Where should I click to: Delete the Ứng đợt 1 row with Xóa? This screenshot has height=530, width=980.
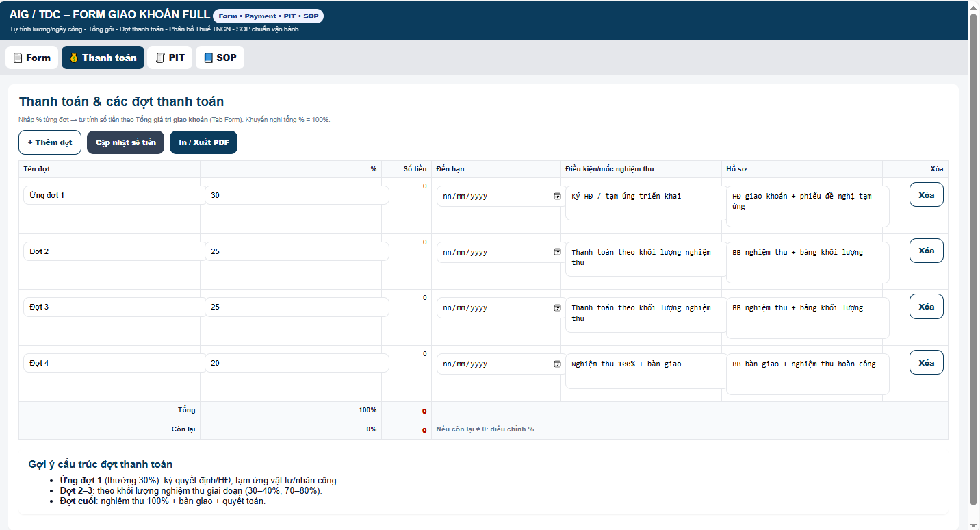tap(926, 194)
